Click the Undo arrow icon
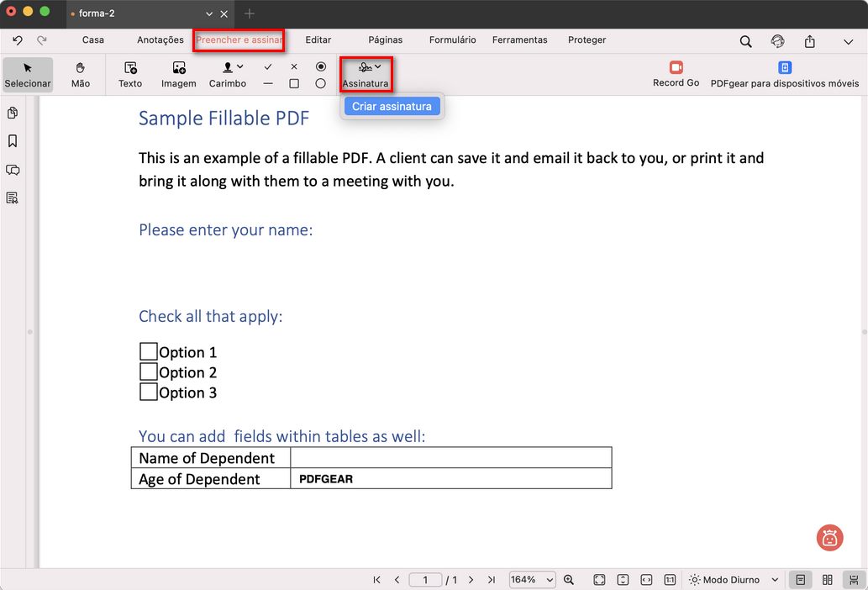Screen dimensions: 868x590 tap(17, 40)
